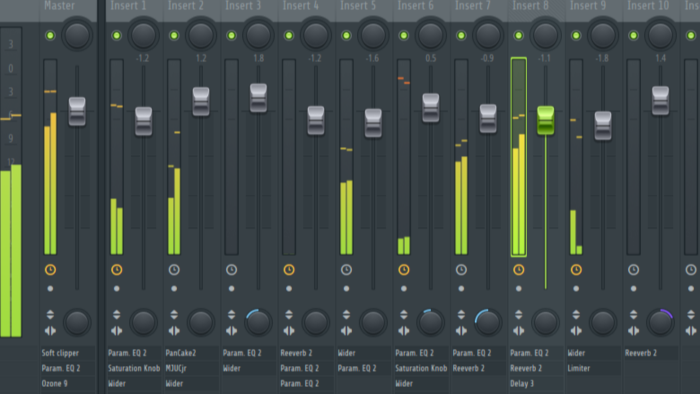Click Master latency clock icon
Viewport: 700px width, 394px height.
pyautogui.click(x=50, y=270)
